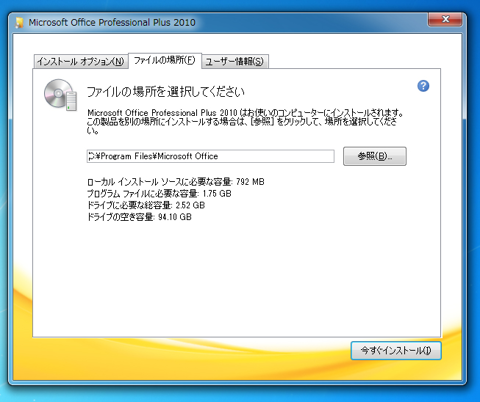The image size is (480, 402).
Task: Switch to the インストール オプション(N) tab
Action: [x=81, y=61]
